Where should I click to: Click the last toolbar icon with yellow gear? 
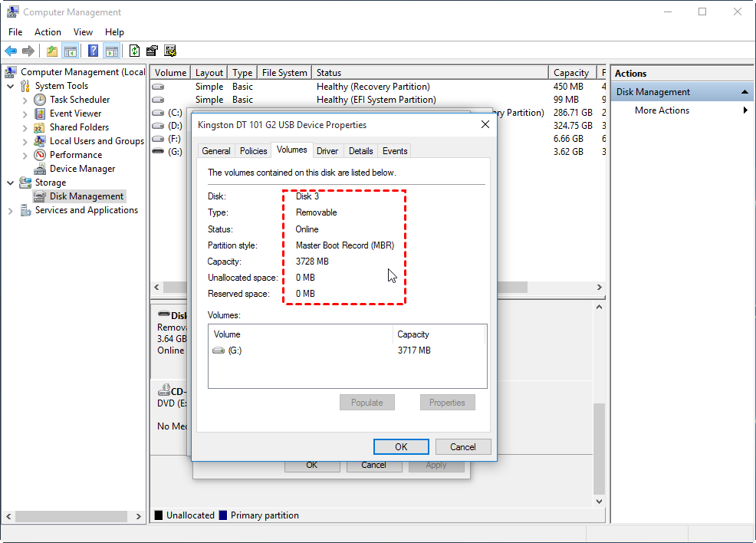tap(170, 51)
